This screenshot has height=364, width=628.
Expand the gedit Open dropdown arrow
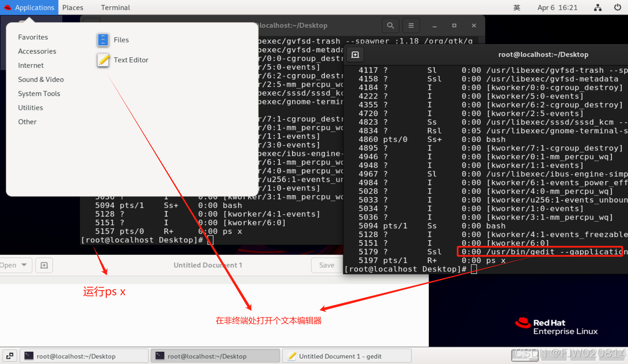(x=24, y=265)
